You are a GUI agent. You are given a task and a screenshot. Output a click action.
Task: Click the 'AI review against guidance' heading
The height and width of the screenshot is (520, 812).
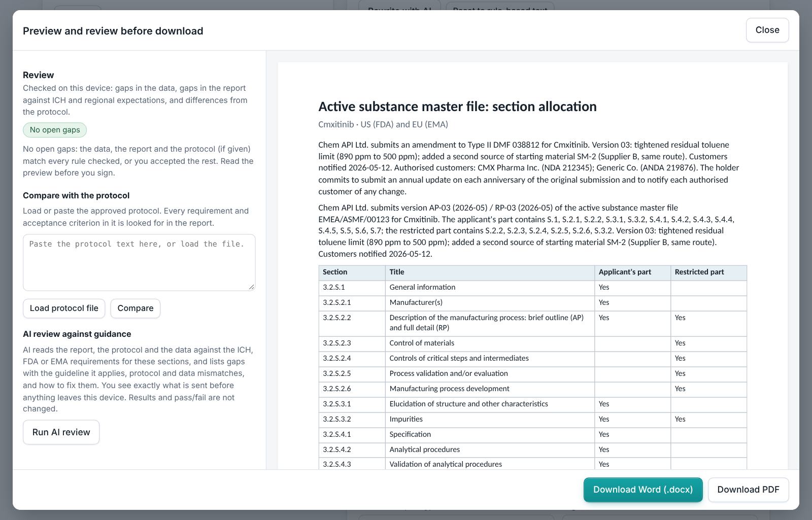click(x=77, y=334)
